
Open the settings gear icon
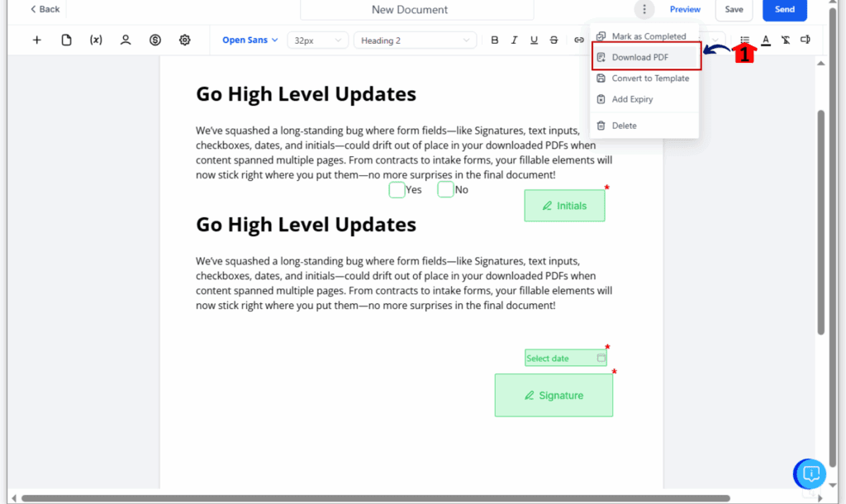coord(184,40)
